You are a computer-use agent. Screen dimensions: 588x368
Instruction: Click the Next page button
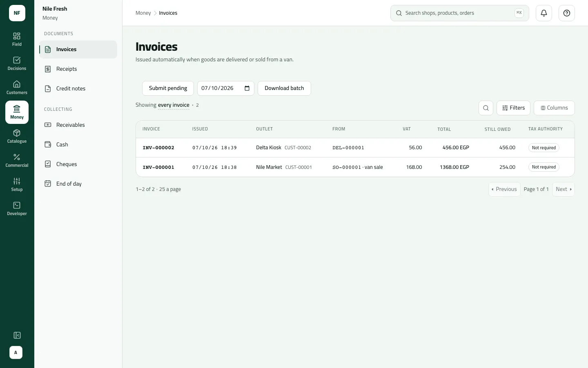563,189
